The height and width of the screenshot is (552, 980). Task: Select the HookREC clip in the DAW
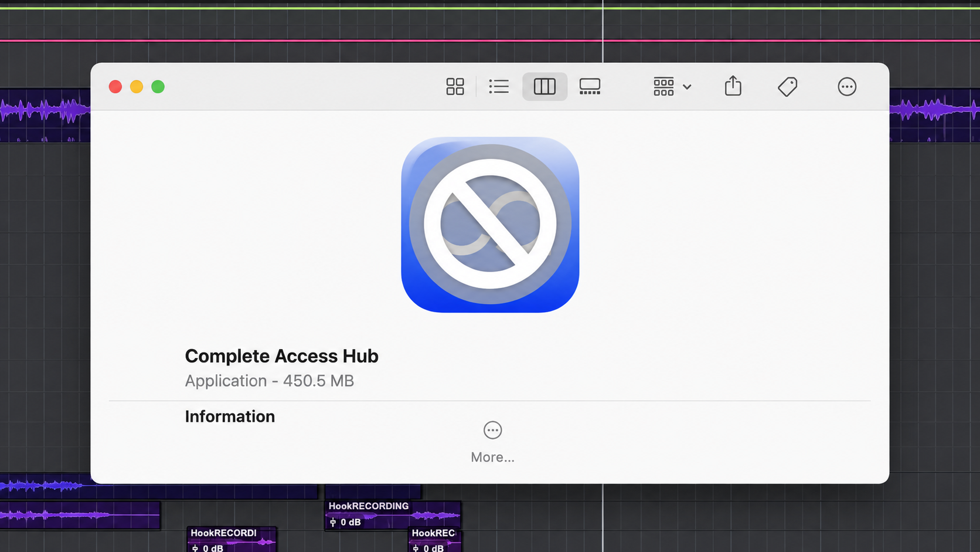(x=435, y=540)
